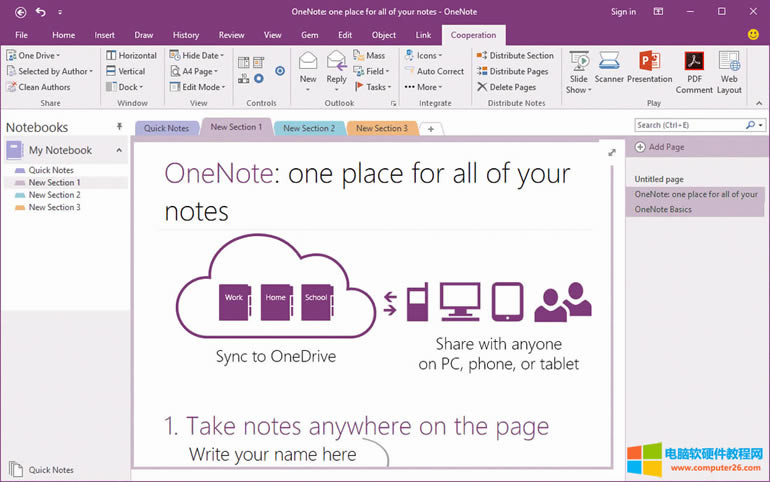Expand the page to full view
770x482 pixels.
[612, 152]
